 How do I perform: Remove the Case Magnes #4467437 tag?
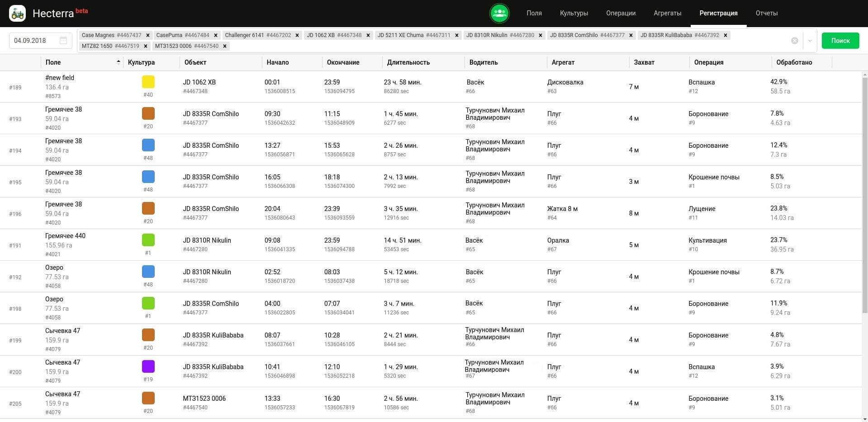148,35
